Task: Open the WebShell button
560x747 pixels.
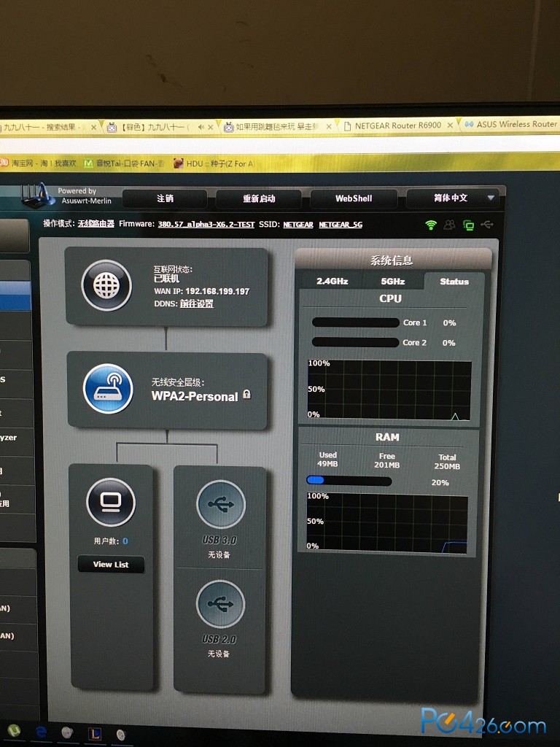Action: click(354, 198)
